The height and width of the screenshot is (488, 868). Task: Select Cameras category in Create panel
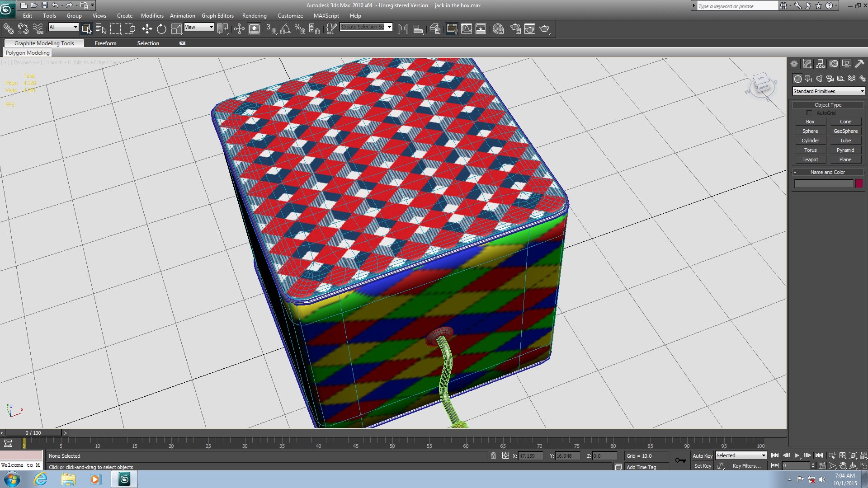[x=830, y=79]
